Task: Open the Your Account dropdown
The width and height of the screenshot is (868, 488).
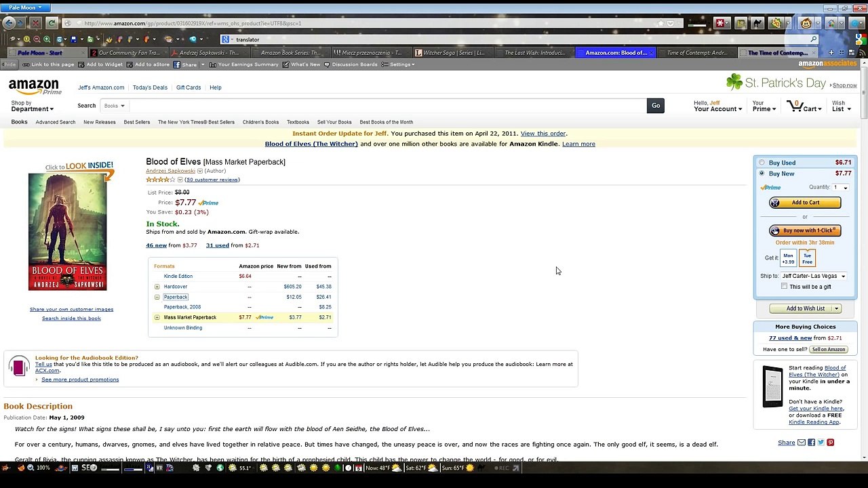Action: click(x=717, y=106)
